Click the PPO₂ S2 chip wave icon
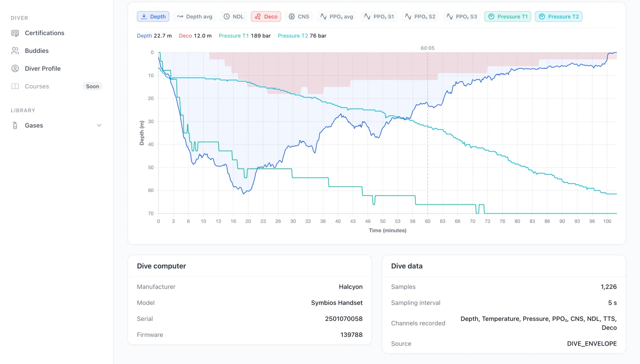The width and height of the screenshot is (640, 364). pos(408,16)
